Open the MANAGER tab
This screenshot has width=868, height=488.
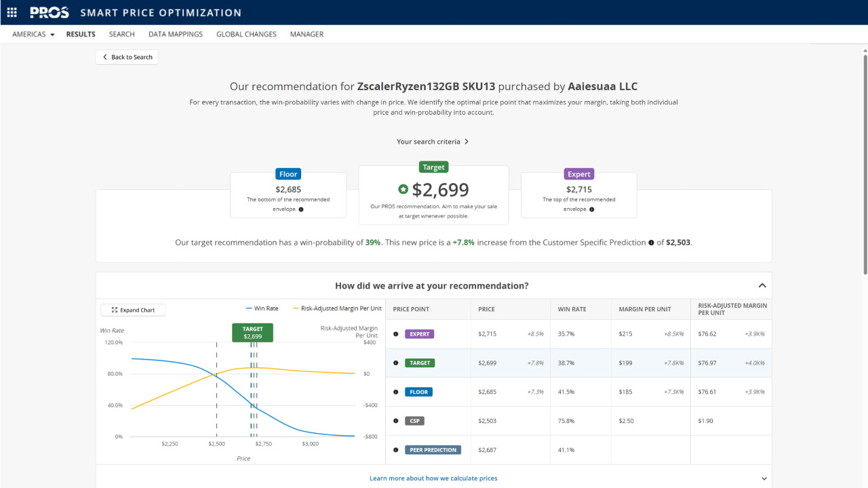coord(307,35)
